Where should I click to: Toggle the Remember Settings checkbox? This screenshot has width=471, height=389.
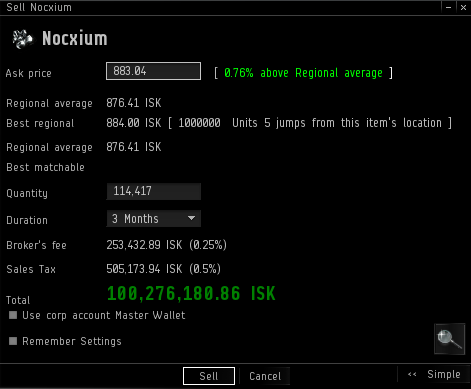13,341
